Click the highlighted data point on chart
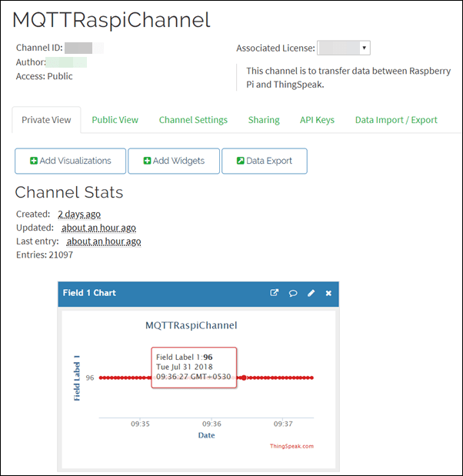Viewport: 463px width, 476px height. [x=244, y=378]
